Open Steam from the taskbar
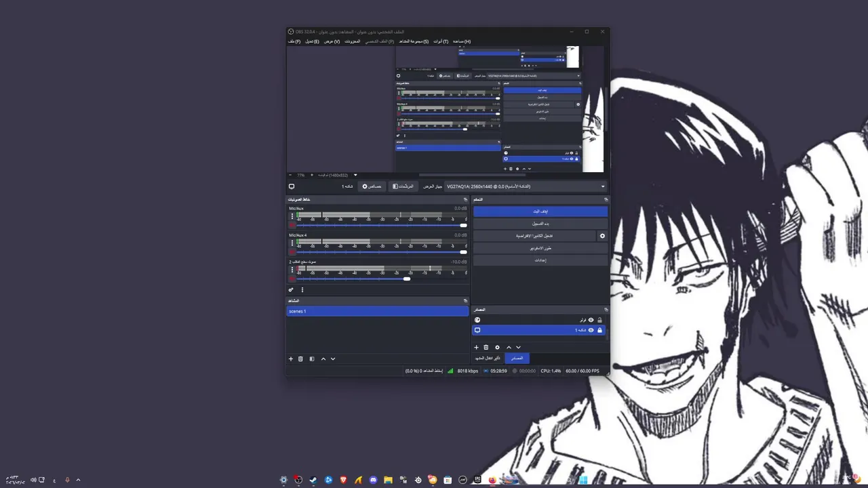The width and height of the screenshot is (868, 488). point(313,480)
